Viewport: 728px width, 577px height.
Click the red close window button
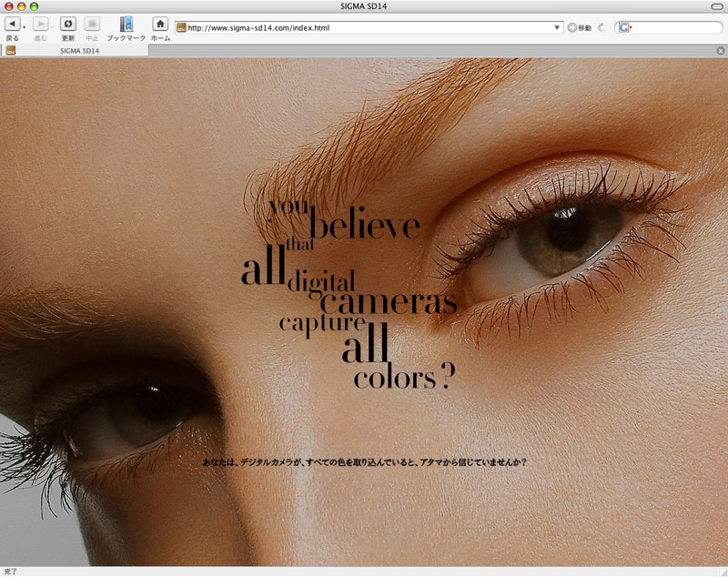[9, 6]
